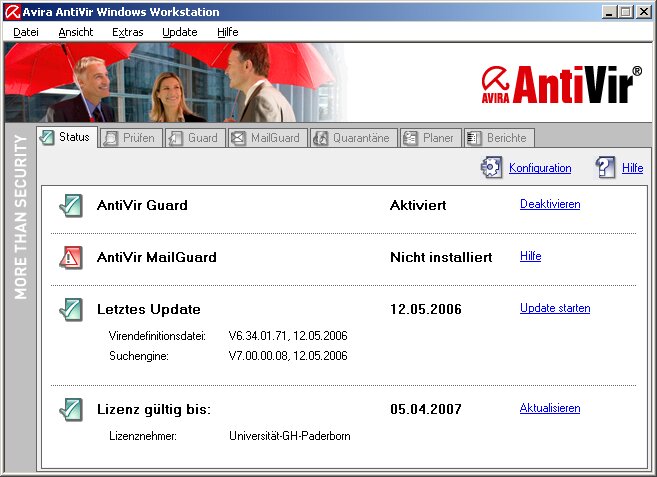Minimize the Avira AntiVir window
Viewport: 657px width, 477px height.
(609, 12)
